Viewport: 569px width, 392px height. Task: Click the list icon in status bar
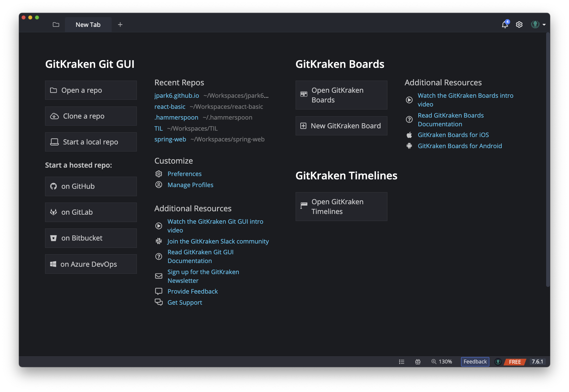tap(402, 362)
